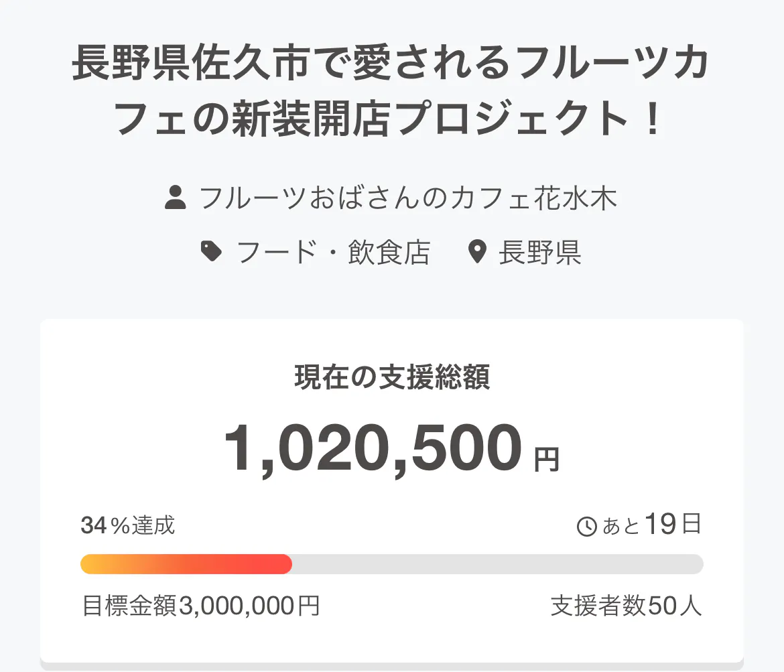The image size is (784, 672).
Task: Open the owner page フルーツおばさんのカフェ花水木
Action: coord(408,198)
